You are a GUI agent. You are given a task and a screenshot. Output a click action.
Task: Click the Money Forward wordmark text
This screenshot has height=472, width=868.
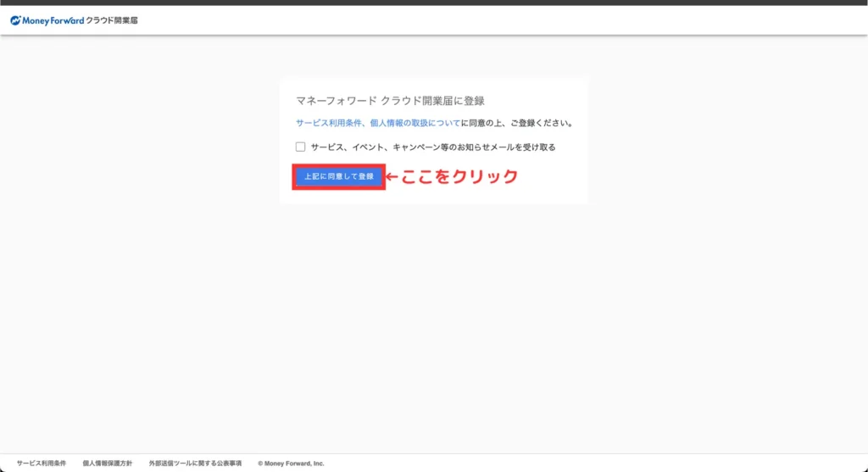(x=53, y=20)
